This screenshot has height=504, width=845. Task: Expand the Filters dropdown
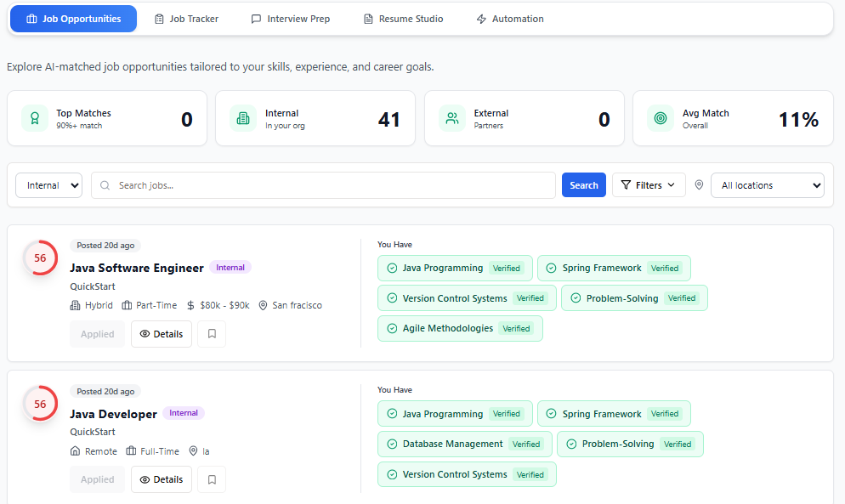pos(649,185)
